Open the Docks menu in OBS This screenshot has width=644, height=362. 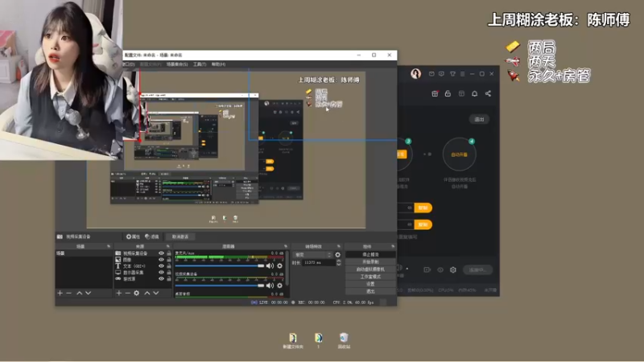coord(129,64)
